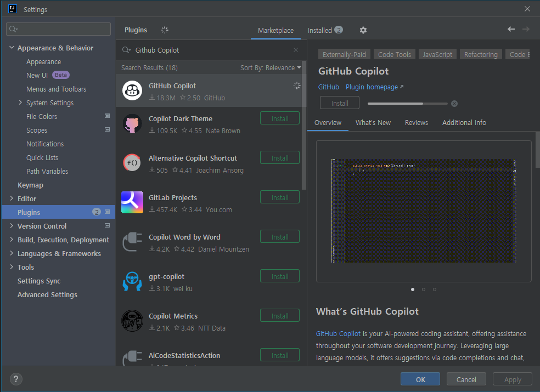540x392 pixels.
Task: Click the Copilot Dark Theme plugin icon
Action: [132, 123]
